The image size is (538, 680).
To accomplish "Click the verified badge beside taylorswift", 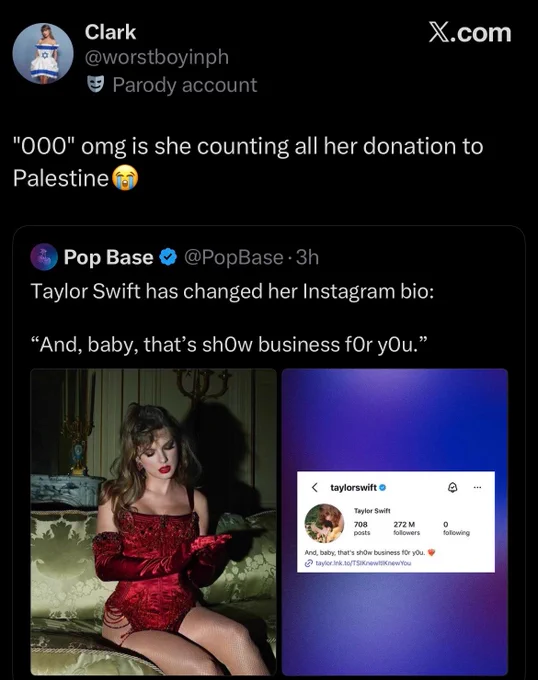I will 382,487.
